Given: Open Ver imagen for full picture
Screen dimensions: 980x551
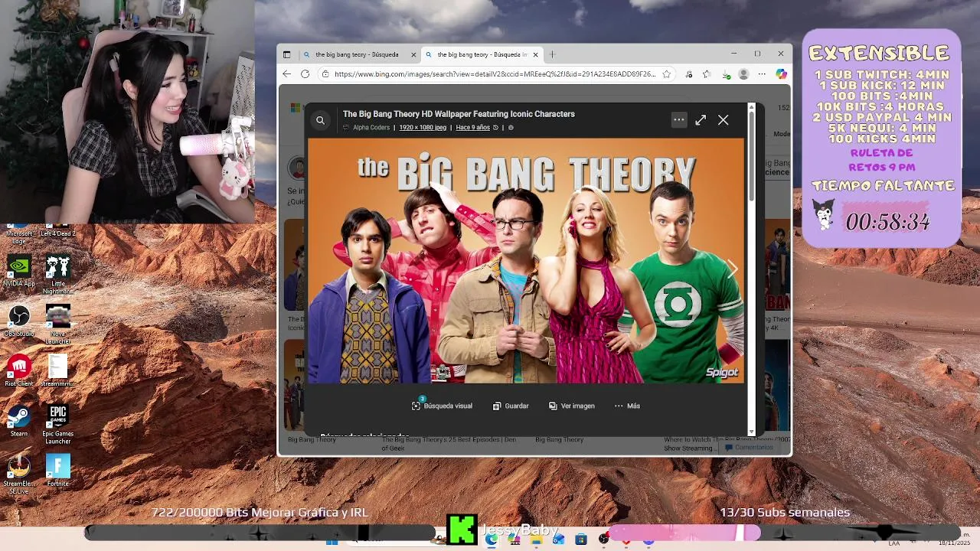Looking at the screenshot, I should [x=572, y=406].
